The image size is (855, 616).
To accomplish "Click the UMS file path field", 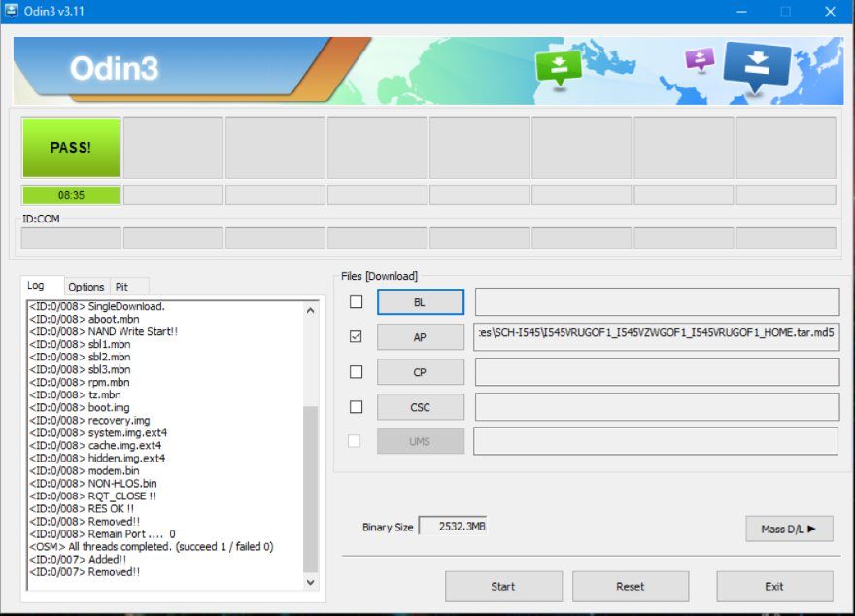I will point(656,440).
